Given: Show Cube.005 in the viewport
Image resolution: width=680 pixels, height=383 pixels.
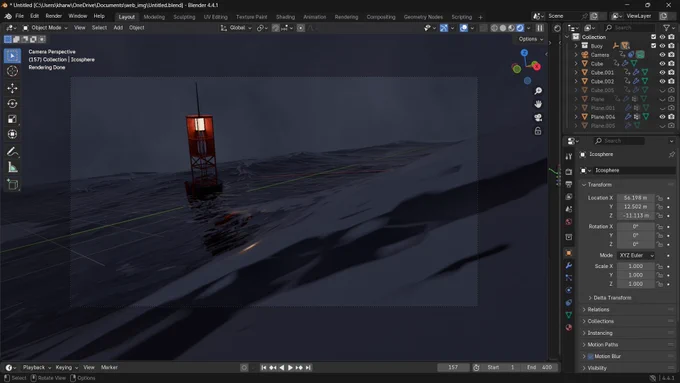Looking at the screenshot, I should tap(662, 90).
